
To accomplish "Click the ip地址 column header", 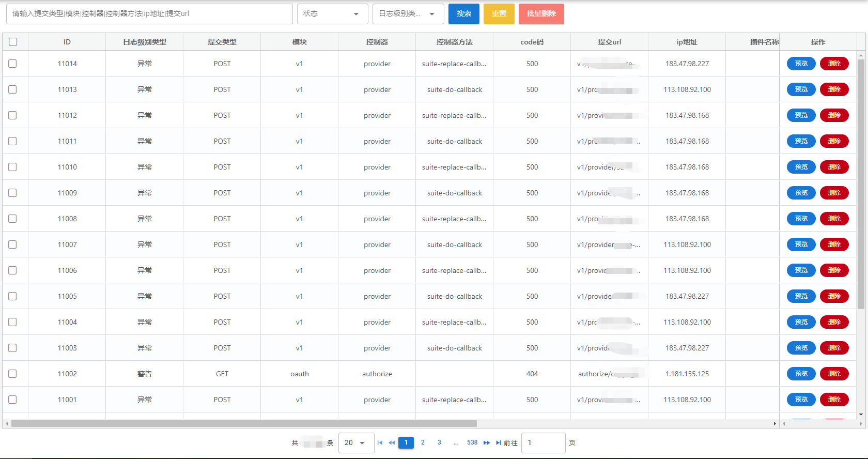I will click(687, 42).
